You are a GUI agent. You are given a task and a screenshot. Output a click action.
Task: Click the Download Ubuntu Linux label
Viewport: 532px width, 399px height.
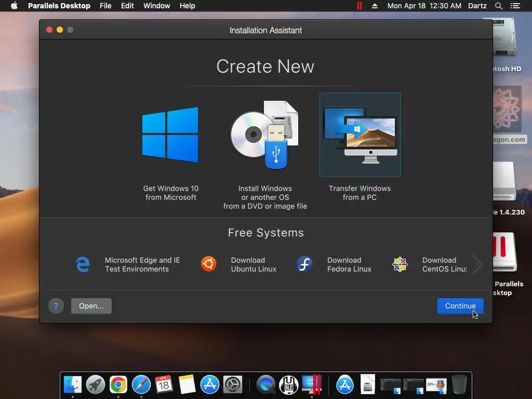[x=254, y=264]
